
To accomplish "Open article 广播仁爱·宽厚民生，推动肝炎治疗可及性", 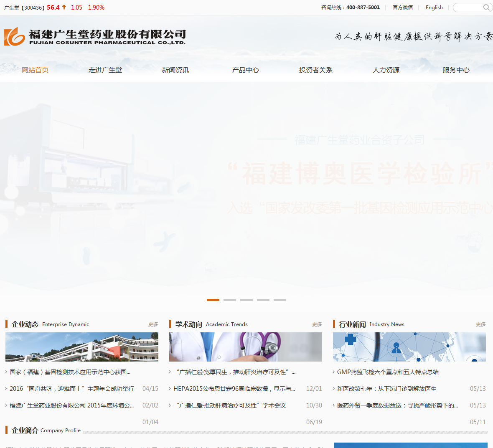I will click(x=236, y=372).
